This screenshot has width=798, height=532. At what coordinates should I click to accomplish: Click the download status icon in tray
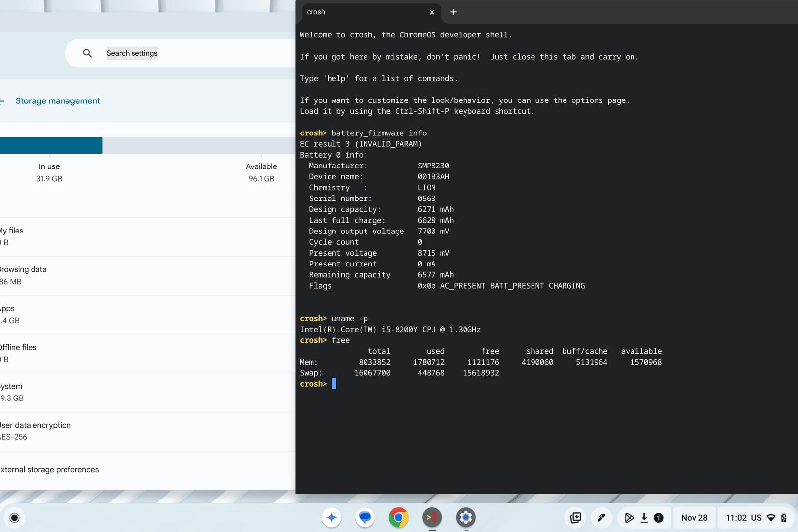pyautogui.click(x=644, y=518)
